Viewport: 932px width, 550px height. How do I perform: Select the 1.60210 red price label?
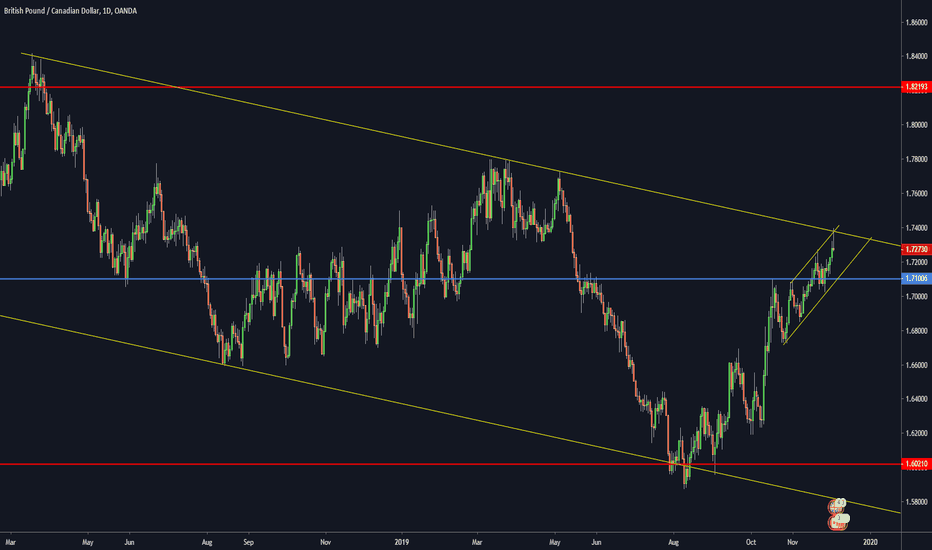(914, 465)
